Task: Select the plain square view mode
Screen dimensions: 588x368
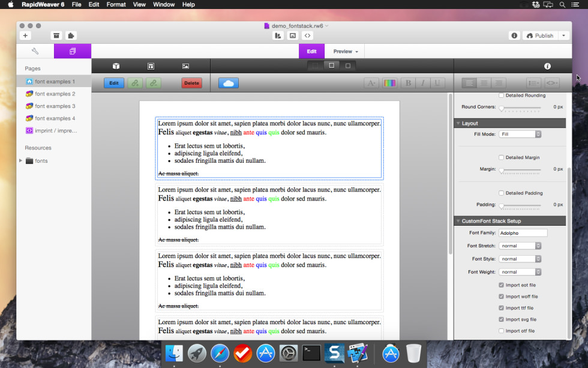Action: coord(348,65)
